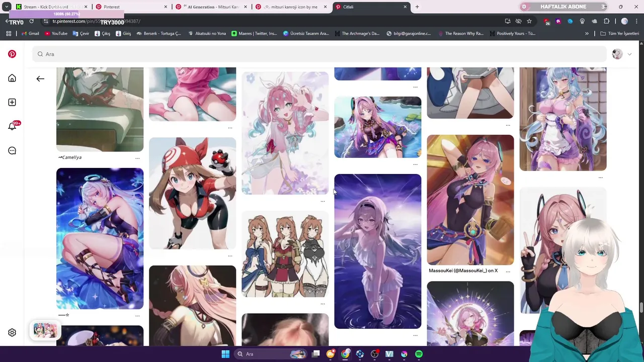Viewport: 644px width, 362px height.
Task: Open the Tüm Yer İşaretleri folder
Action: [x=619, y=33]
